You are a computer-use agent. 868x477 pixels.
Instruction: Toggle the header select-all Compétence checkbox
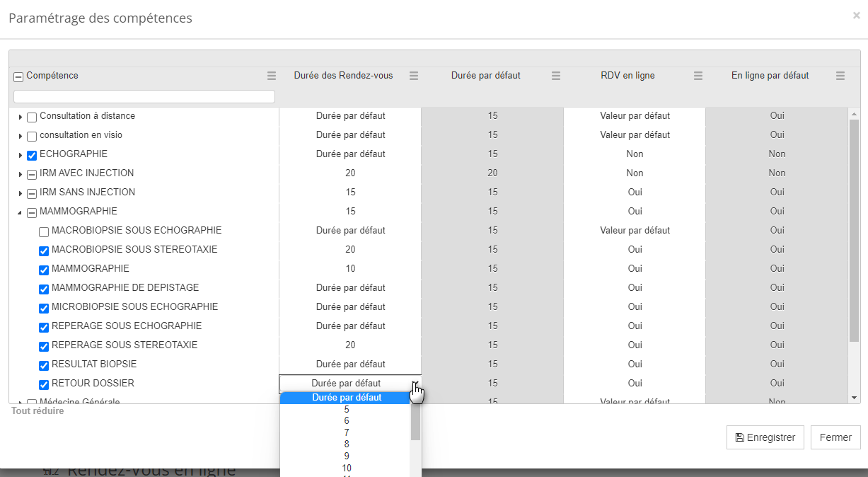click(18, 76)
